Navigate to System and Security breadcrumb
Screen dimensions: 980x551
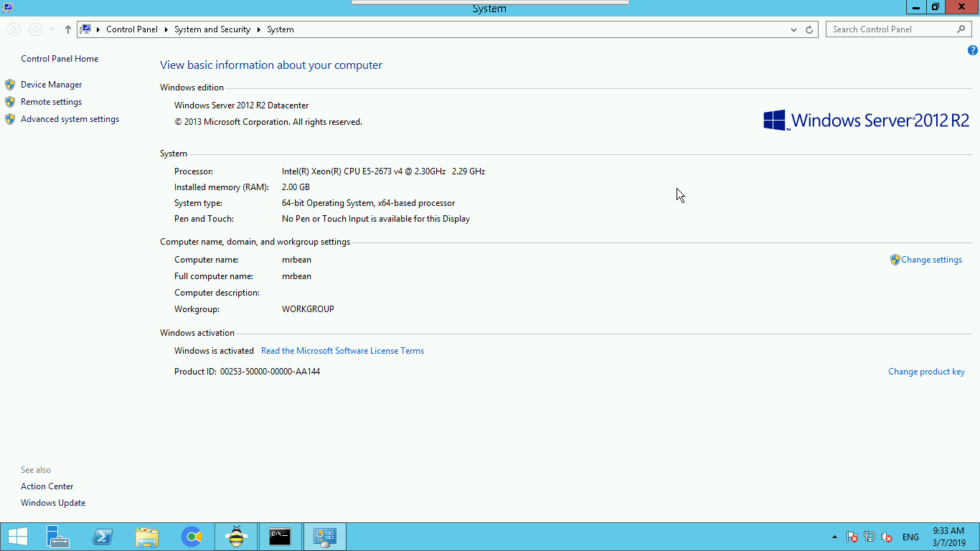point(212,29)
